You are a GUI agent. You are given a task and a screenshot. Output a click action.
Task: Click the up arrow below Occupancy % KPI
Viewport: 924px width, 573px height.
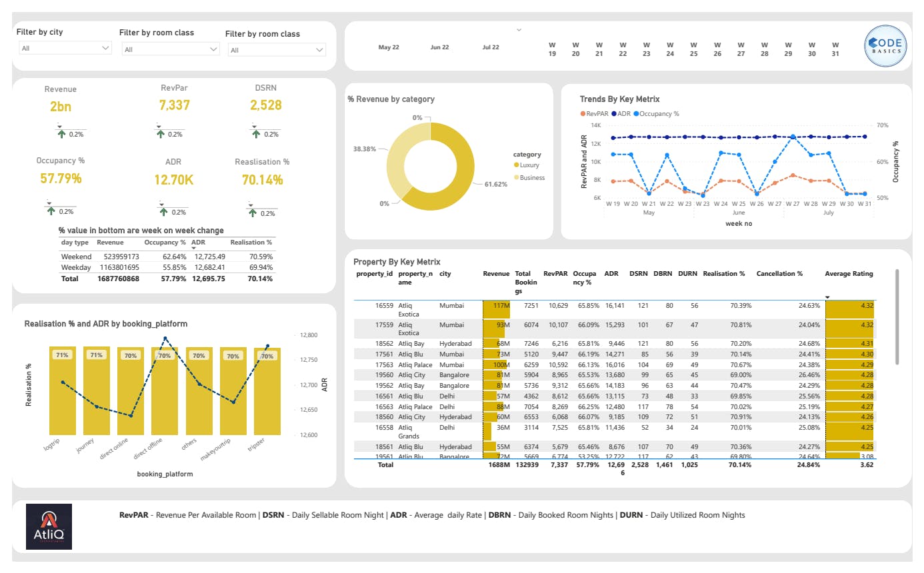pos(51,211)
